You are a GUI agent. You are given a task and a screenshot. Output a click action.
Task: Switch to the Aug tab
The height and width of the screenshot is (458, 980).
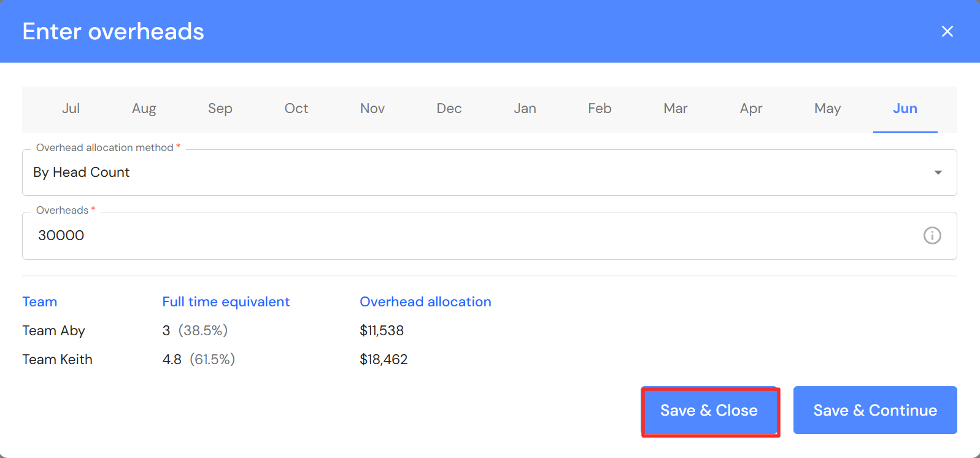[144, 109]
